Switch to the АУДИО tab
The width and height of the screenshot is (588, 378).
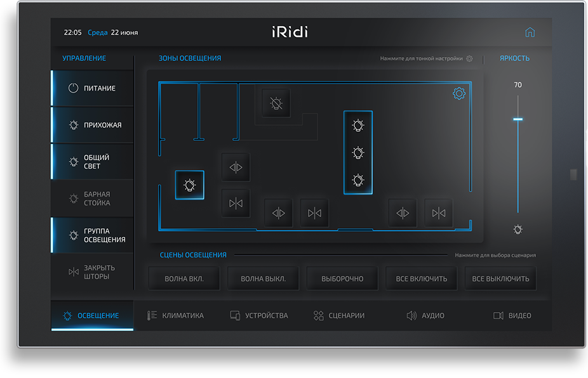coord(425,315)
